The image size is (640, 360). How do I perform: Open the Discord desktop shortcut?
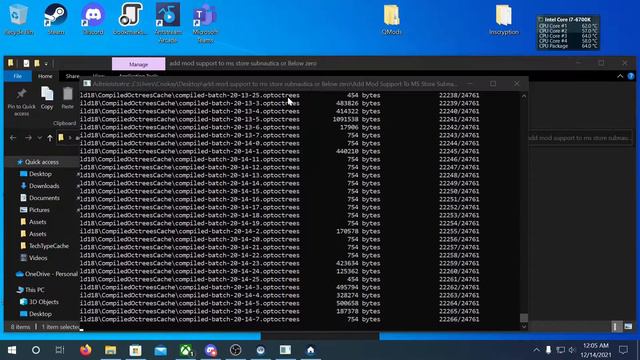click(93, 19)
